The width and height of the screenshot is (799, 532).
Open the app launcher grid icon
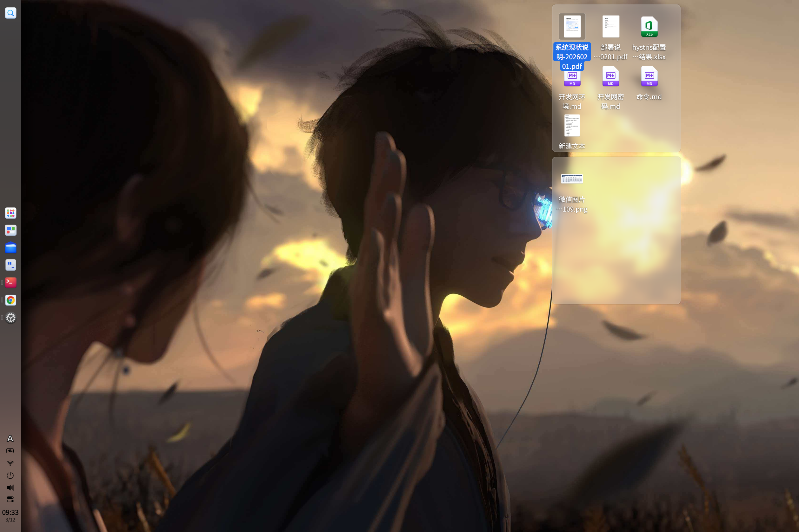click(x=10, y=213)
